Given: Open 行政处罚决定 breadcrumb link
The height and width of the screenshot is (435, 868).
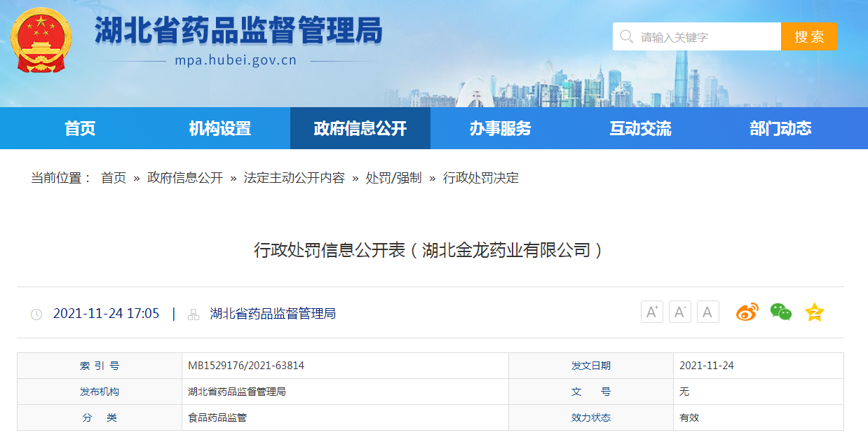Looking at the screenshot, I should [x=481, y=178].
